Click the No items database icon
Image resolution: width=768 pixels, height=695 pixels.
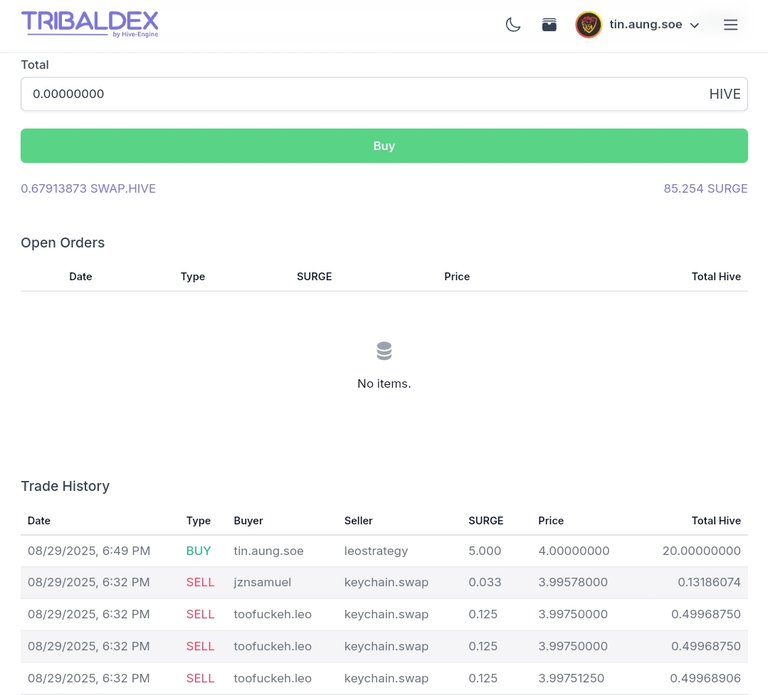[384, 351]
